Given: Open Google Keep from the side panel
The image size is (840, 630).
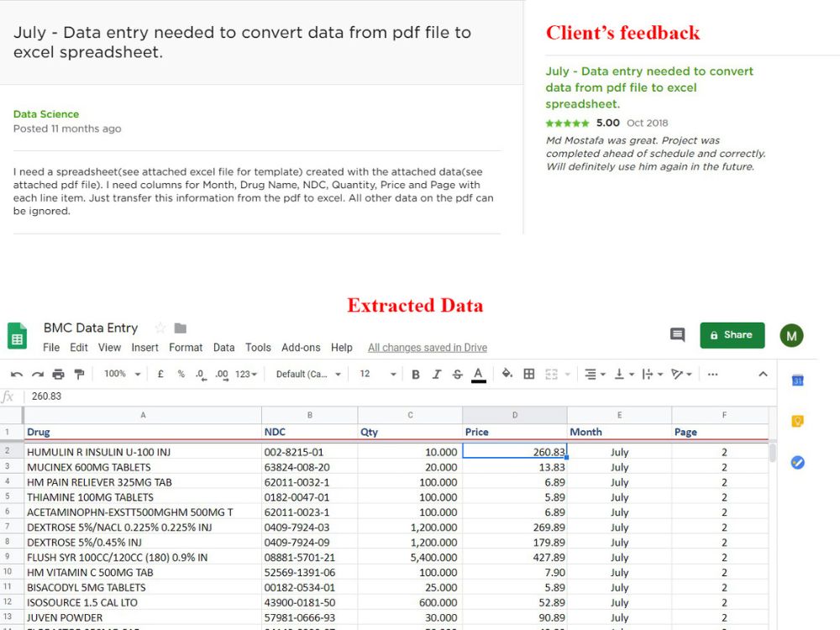Looking at the screenshot, I should [x=796, y=420].
